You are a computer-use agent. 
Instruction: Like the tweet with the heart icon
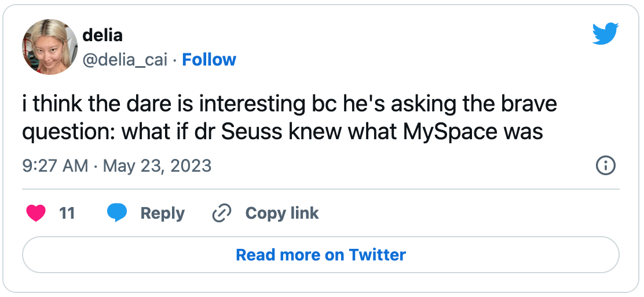click(36, 213)
